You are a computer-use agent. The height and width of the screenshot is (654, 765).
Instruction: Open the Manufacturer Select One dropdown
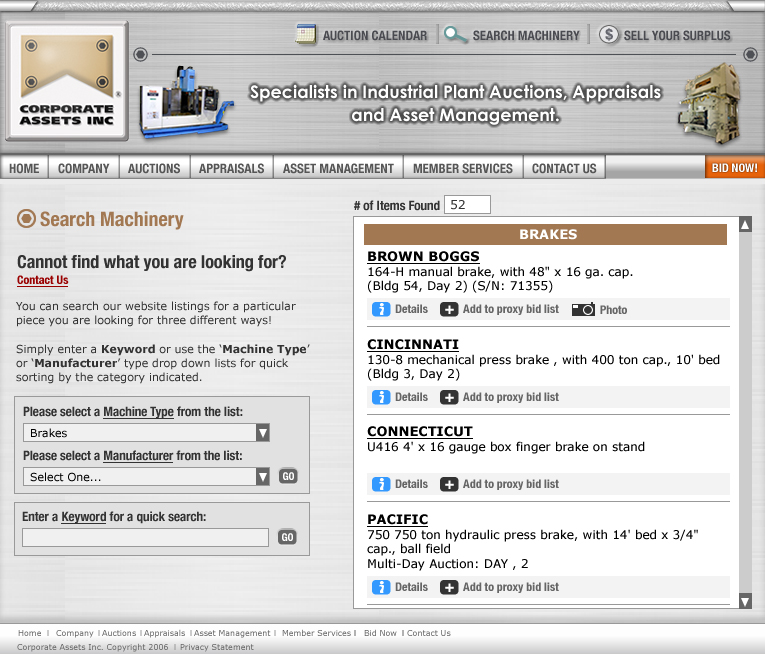[262, 477]
